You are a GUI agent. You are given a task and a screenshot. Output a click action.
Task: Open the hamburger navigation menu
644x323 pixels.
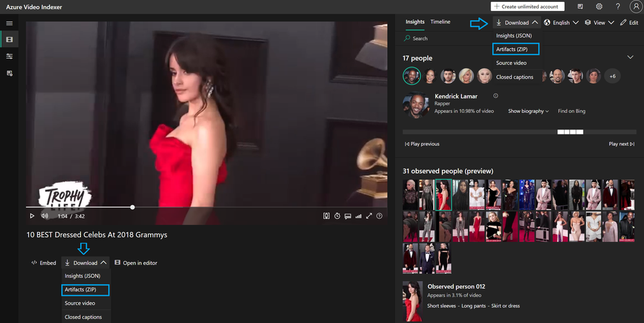[9, 23]
